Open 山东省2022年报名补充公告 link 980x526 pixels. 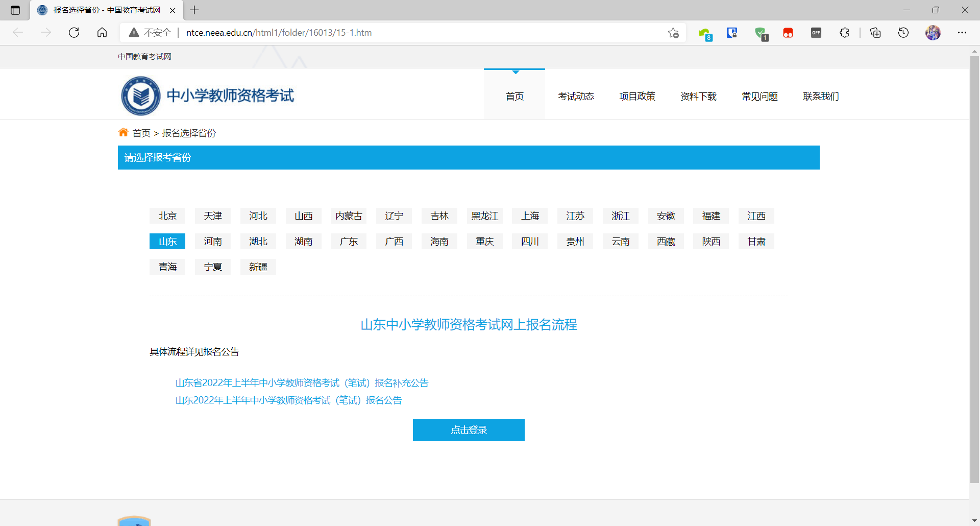(x=302, y=383)
